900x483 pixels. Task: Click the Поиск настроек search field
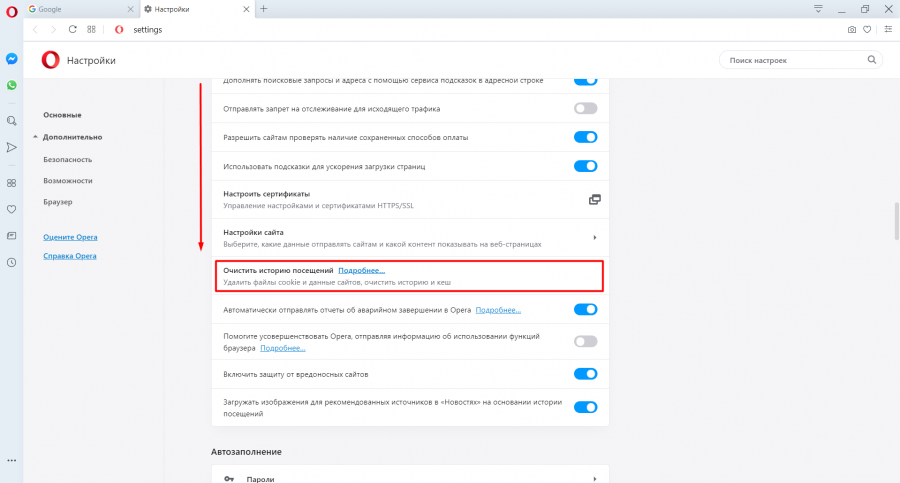tap(798, 61)
